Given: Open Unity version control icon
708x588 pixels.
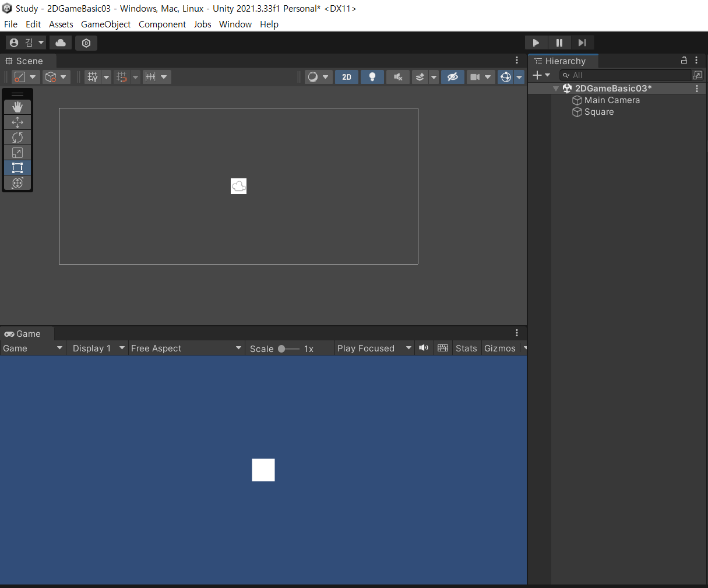Looking at the screenshot, I should tap(86, 43).
